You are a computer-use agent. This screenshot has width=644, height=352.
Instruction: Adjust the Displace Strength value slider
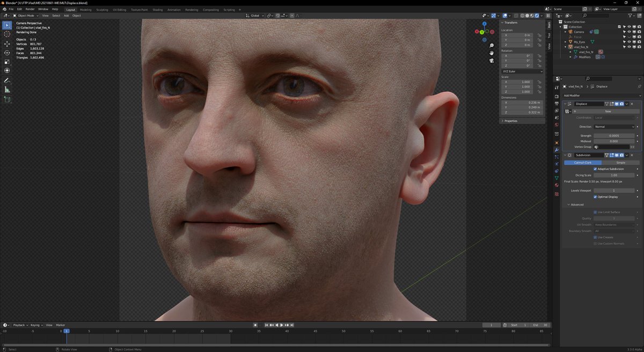click(615, 136)
